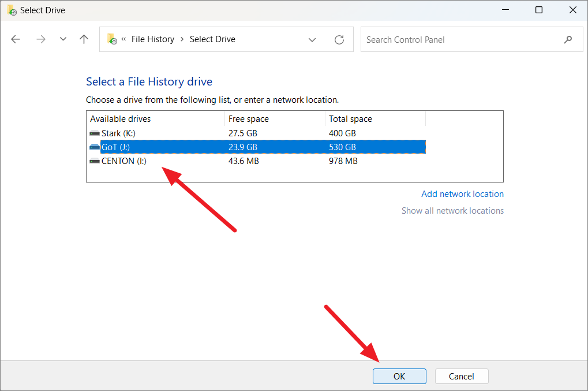Viewport: 588px width, 391px height.
Task: Click the up one level arrow
Action: pos(84,39)
